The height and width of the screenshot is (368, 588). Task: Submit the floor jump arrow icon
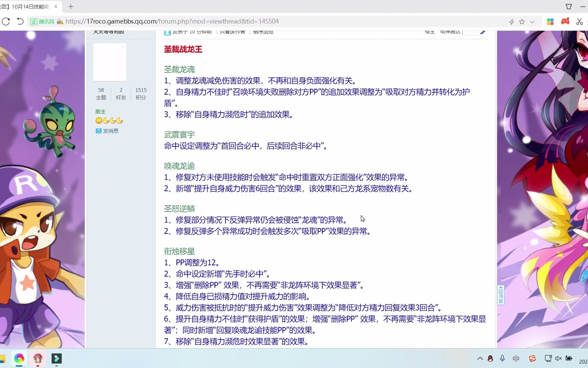coord(483,32)
